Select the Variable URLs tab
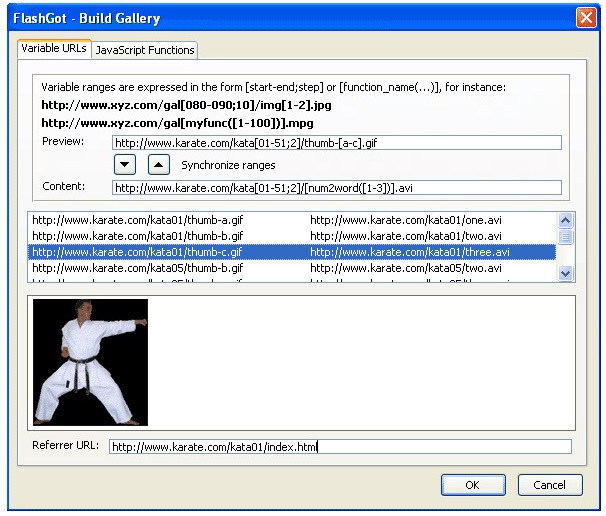The image size is (606, 516). click(x=54, y=49)
